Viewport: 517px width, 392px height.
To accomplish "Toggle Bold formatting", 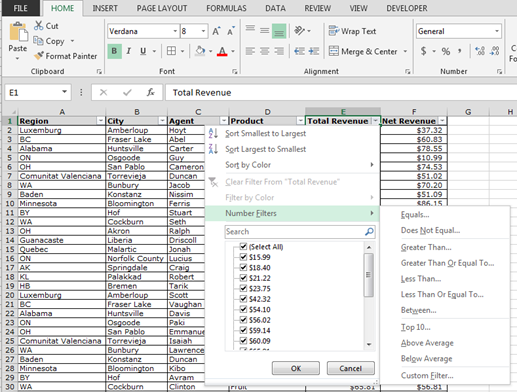I will click(114, 51).
